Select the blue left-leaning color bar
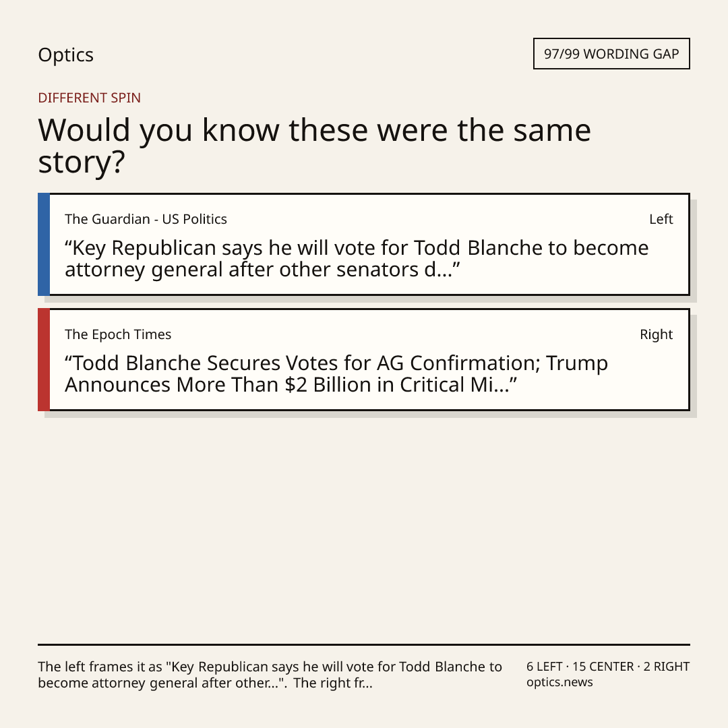The image size is (728, 728). pos(44,244)
